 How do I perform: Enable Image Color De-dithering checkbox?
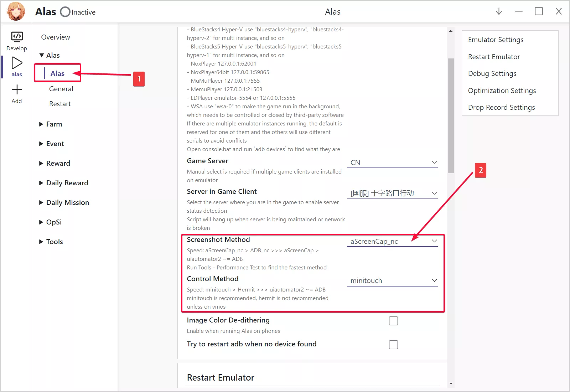393,321
